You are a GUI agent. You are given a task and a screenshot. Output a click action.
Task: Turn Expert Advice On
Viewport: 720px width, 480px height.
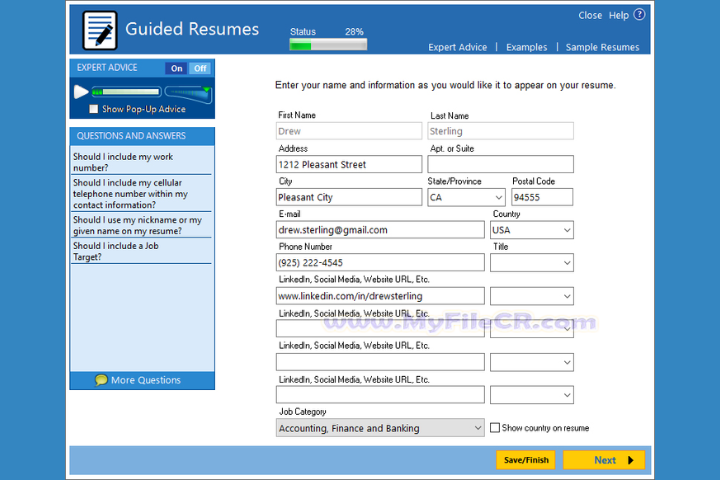177,68
